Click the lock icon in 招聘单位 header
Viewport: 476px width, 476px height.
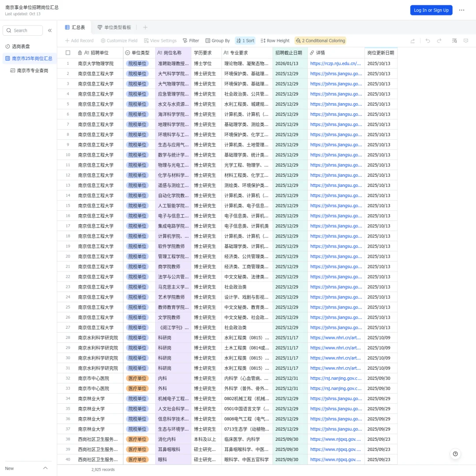pyautogui.click(x=80, y=53)
